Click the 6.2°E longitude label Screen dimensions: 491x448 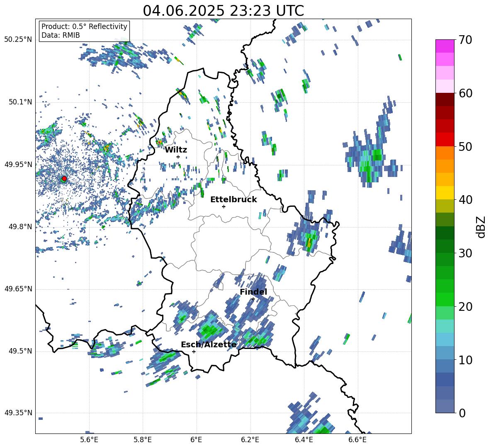(250, 440)
